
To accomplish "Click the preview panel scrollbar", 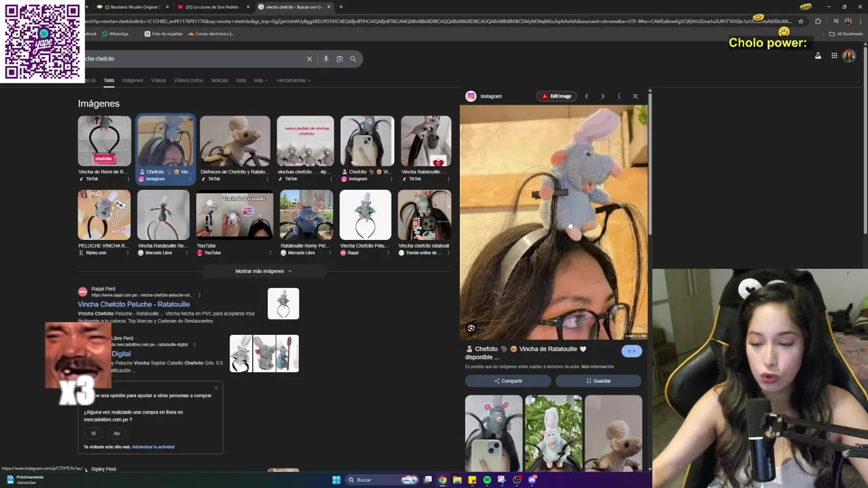I will [650, 163].
